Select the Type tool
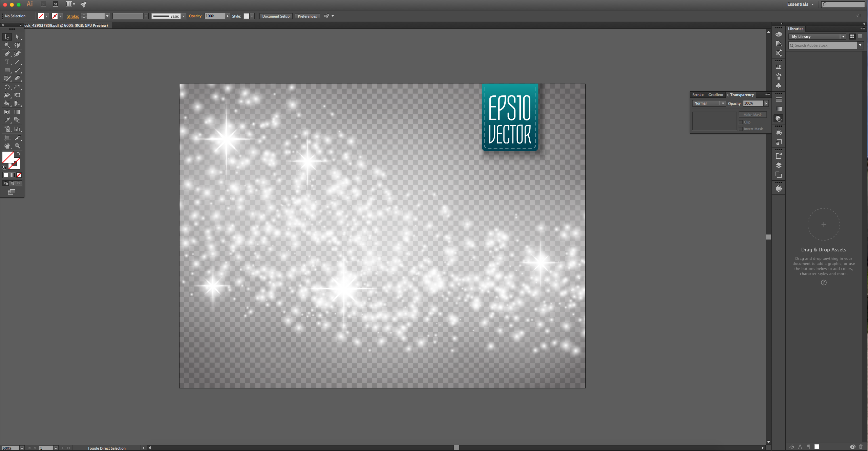Image resolution: width=868 pixels, height=451 pixels. (x=7, y=61)
